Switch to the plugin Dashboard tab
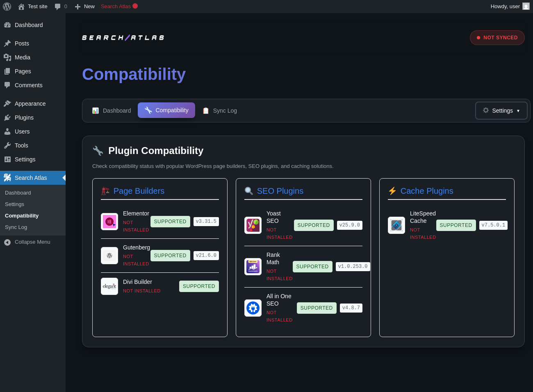533x392 pixels. coord(112,111)
